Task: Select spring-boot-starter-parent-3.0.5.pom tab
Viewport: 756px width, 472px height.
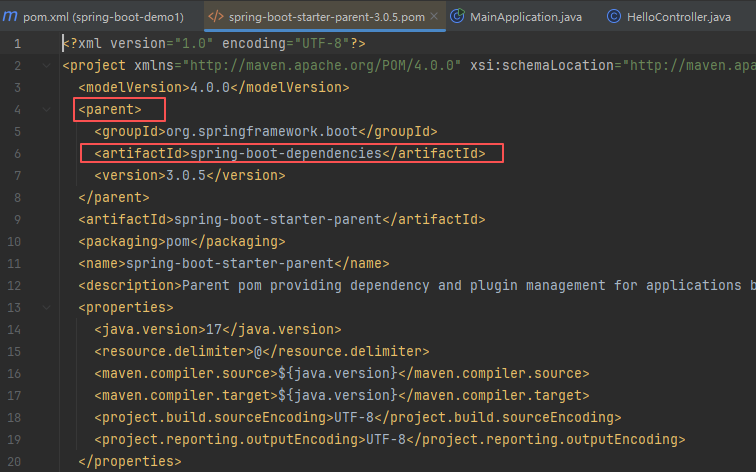Action: [326, 17]
